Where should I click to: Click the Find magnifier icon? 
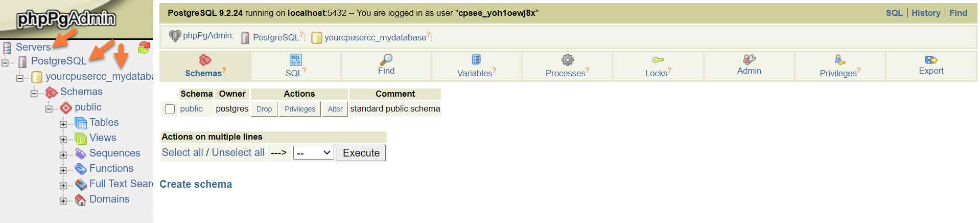coord(386,60)
